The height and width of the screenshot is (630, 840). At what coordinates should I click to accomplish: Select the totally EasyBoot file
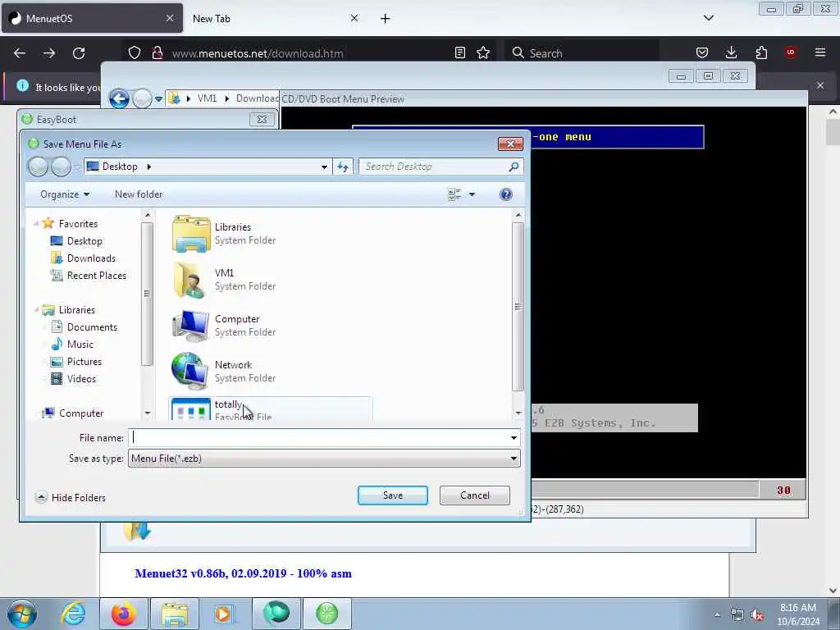click(271, 409)
